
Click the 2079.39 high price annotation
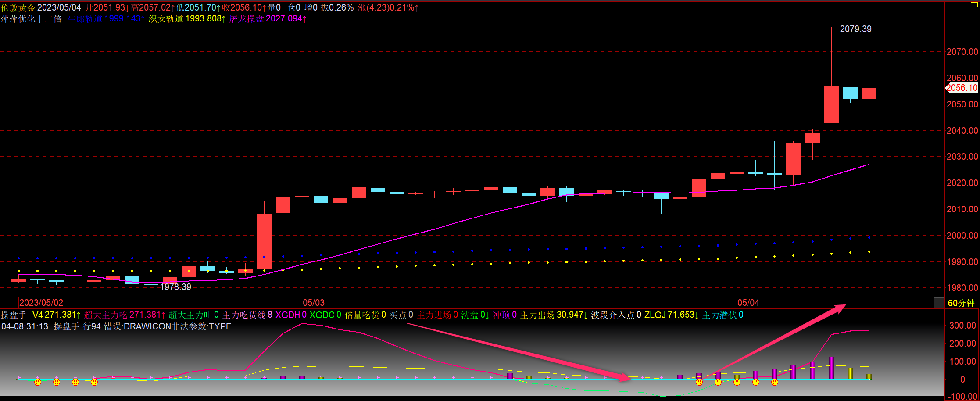[855, 29]
